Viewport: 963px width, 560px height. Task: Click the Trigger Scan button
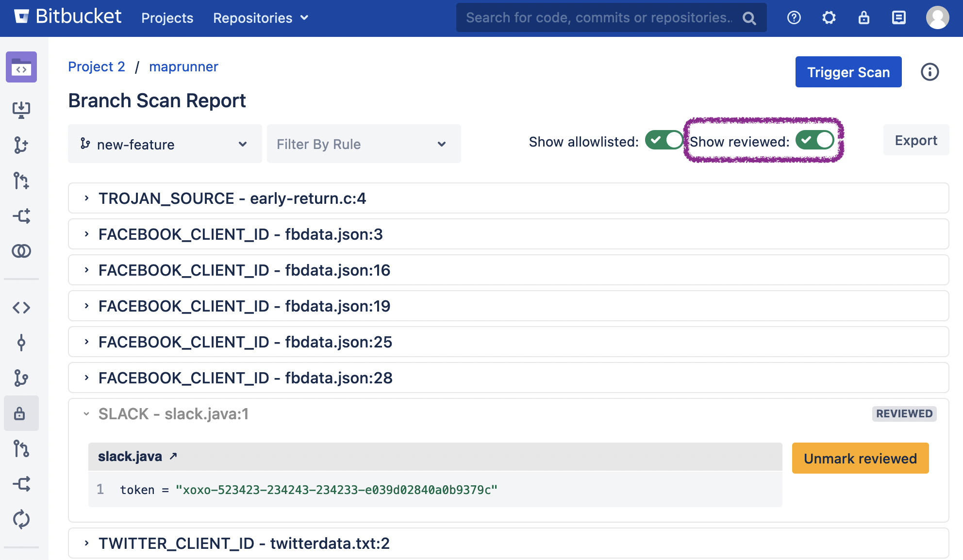click(848, 72)
